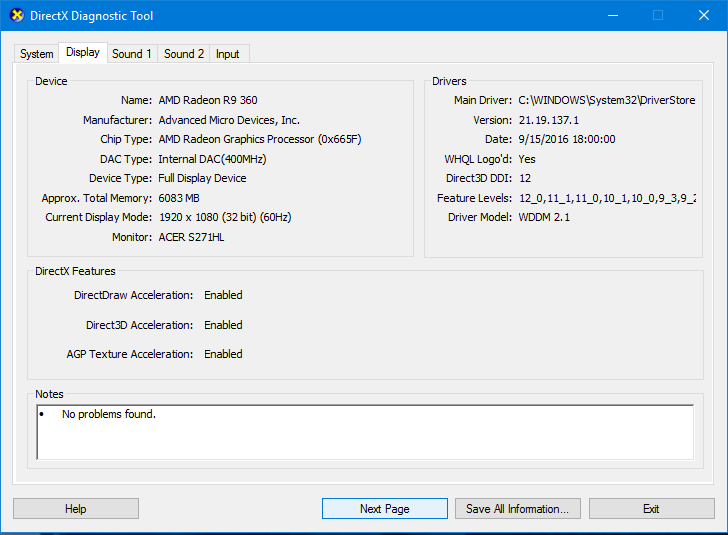Click the driver version '21.19.137.1'
This screenshot has width=728, height=535.
[x=549, y=120]
